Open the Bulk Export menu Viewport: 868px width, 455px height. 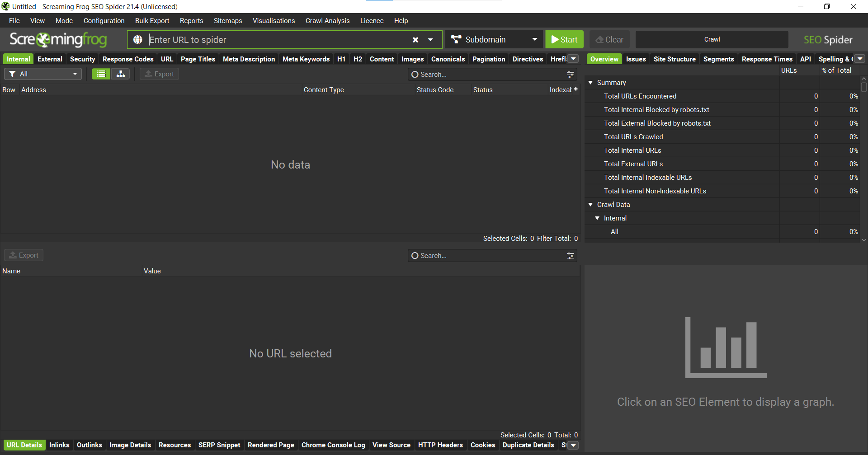pyautogui.click(x=152, y=21)
